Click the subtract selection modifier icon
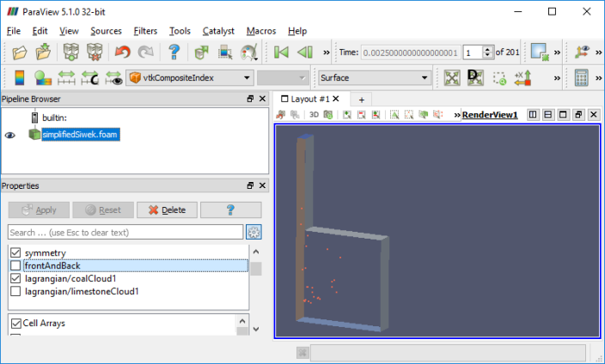Image resolution: width=605 pixels, height=364 pixels. coord(361,114)
